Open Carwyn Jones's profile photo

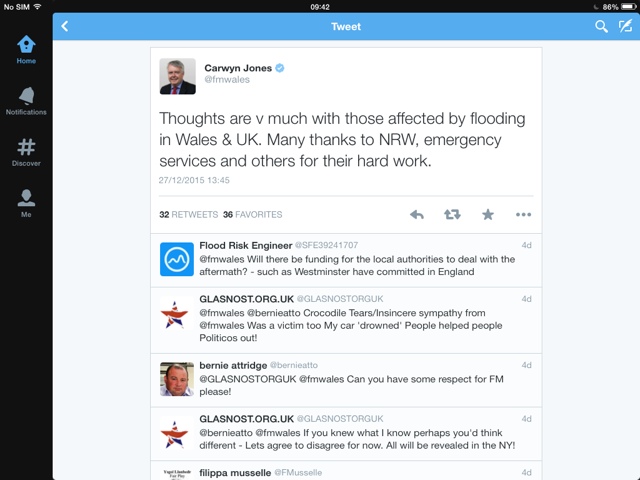178,76
